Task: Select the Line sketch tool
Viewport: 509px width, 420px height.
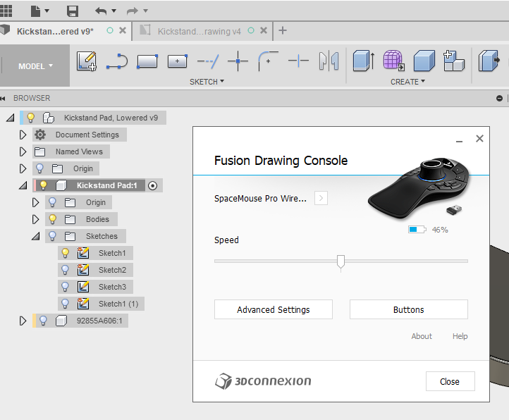Action: (x=117, y=61)
